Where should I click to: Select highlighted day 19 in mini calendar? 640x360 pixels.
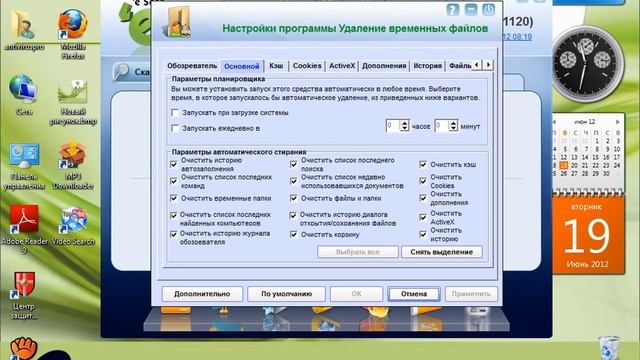click(563, 165)
